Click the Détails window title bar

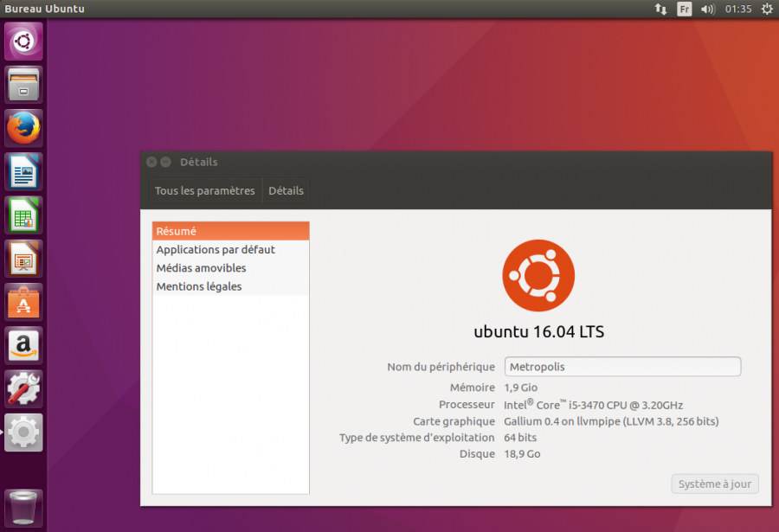tap(456, 162)
